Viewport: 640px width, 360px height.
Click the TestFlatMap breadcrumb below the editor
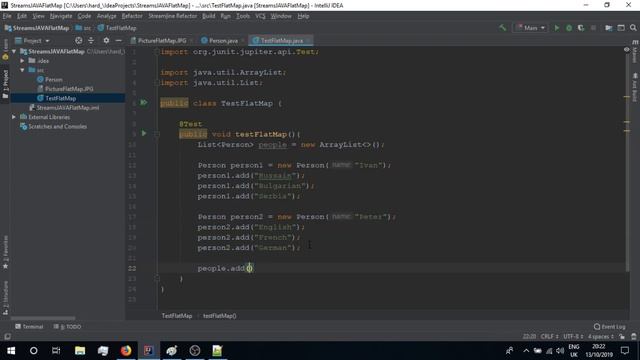pos(177,316)
